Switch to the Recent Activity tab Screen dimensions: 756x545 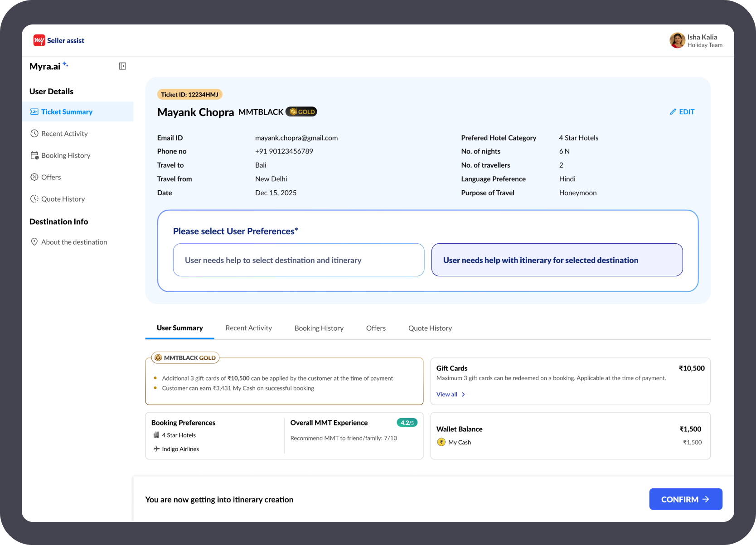point(249,328)
